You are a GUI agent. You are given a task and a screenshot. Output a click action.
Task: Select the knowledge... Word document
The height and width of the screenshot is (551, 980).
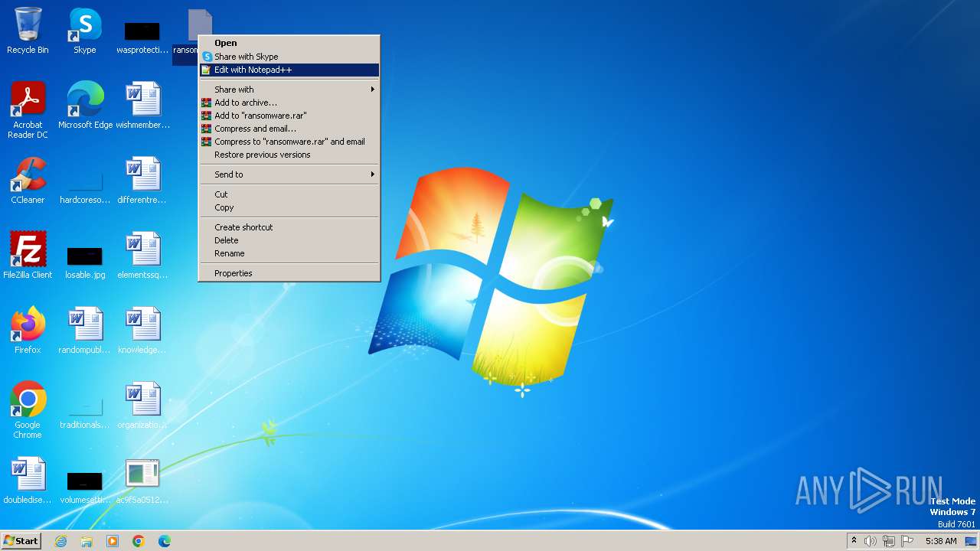pyautogui.click(x=142, y=330)
